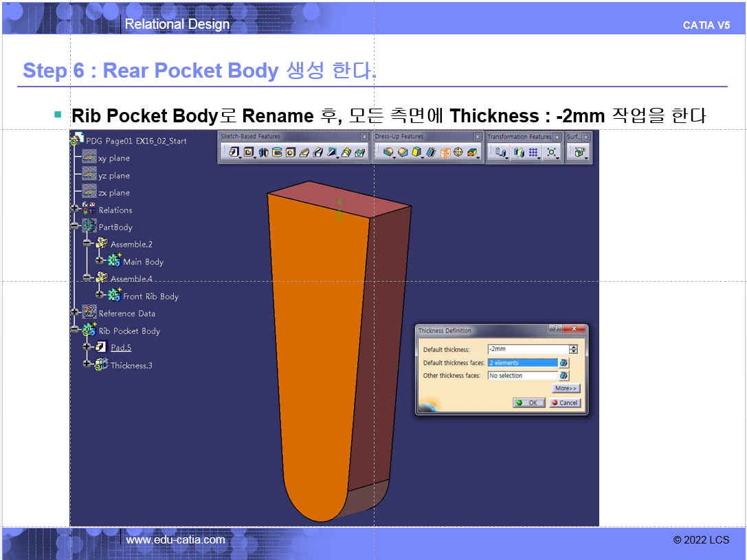Expand the Relations tree node
The width and height of the screenshot is (747, 560).
click(75, 210)
